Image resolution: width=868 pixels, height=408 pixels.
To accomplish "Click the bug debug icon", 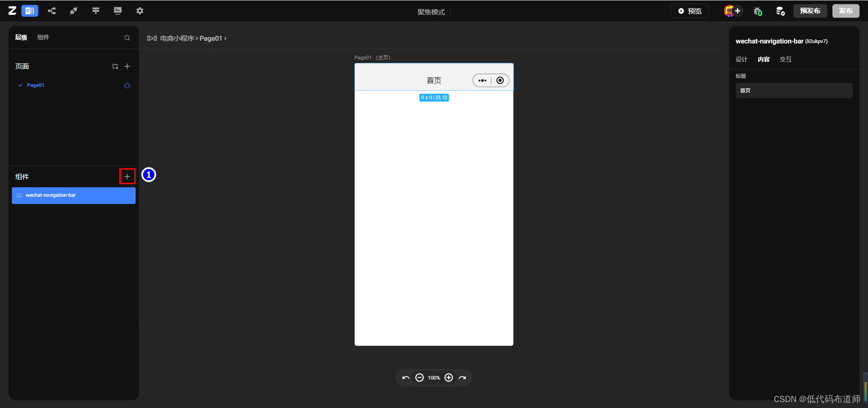I will 758,11.
